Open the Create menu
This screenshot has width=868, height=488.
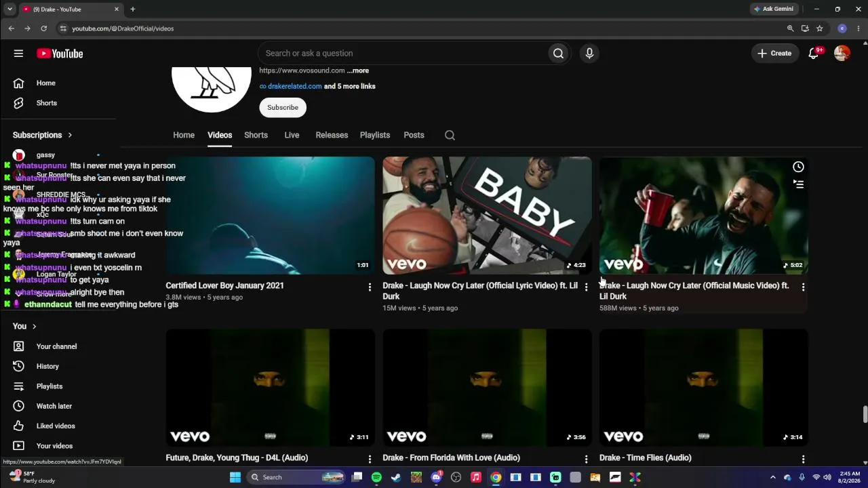[x=774, y=54]
